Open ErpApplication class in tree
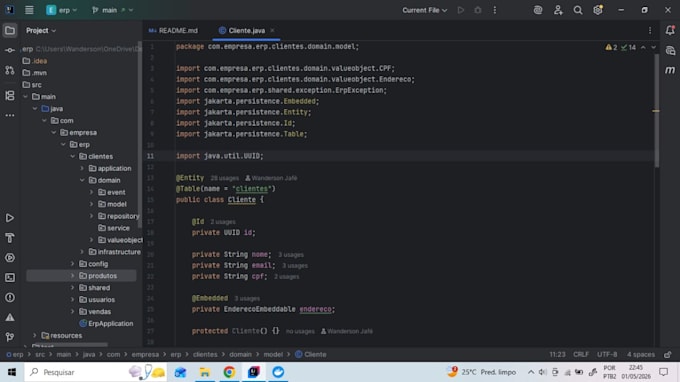Viewport: 680px width, 382px height. pos(106,323)
